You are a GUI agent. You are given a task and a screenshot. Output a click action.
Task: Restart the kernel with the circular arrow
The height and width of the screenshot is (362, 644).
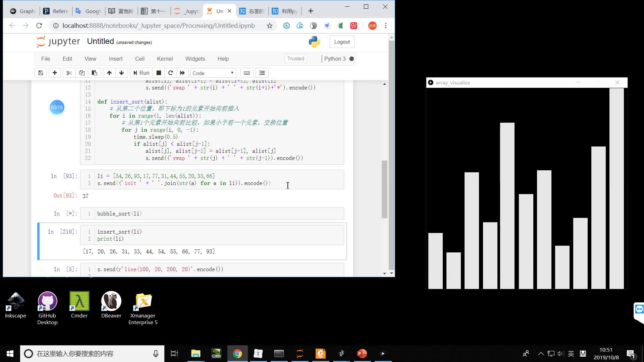click(x=170, y=73)
